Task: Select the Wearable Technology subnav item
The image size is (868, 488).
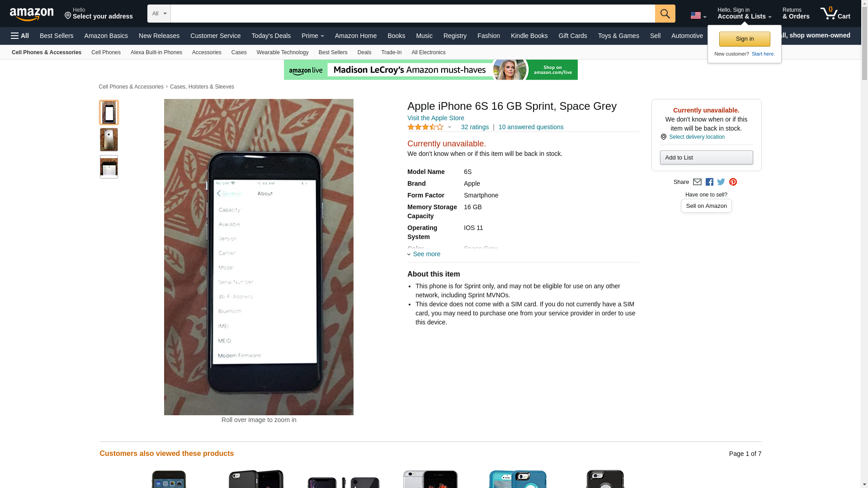Action: (x=283, y=52)
